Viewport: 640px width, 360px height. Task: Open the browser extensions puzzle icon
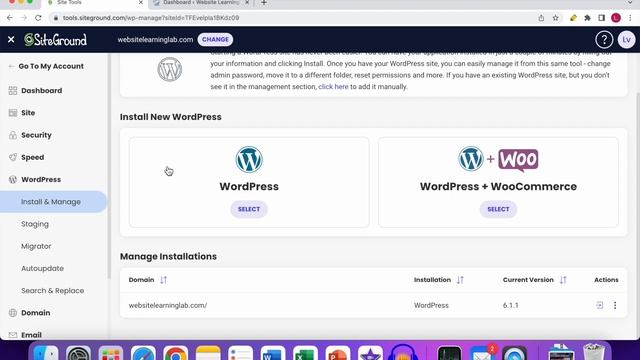[x=587, y=18]
